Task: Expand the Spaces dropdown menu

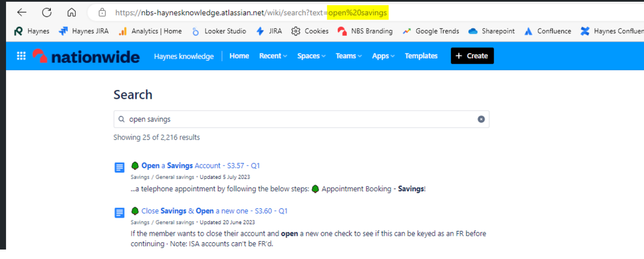Action: click(311, 56)
